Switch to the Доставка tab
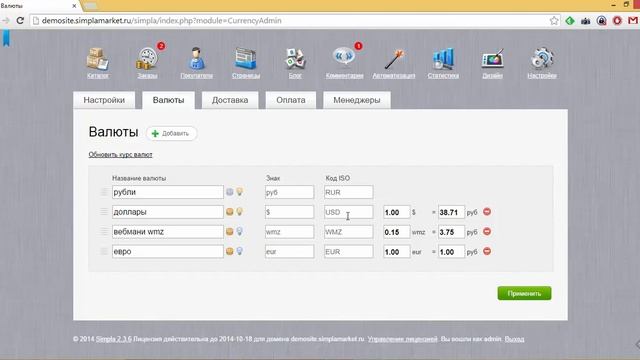Viewport: 640px width, 360px height. 230,100
